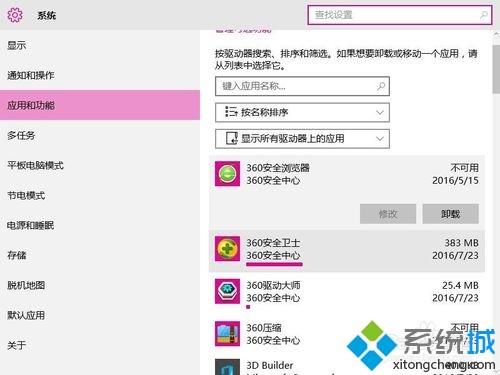Select the 360安全卫士 app icon

[227, 249]
